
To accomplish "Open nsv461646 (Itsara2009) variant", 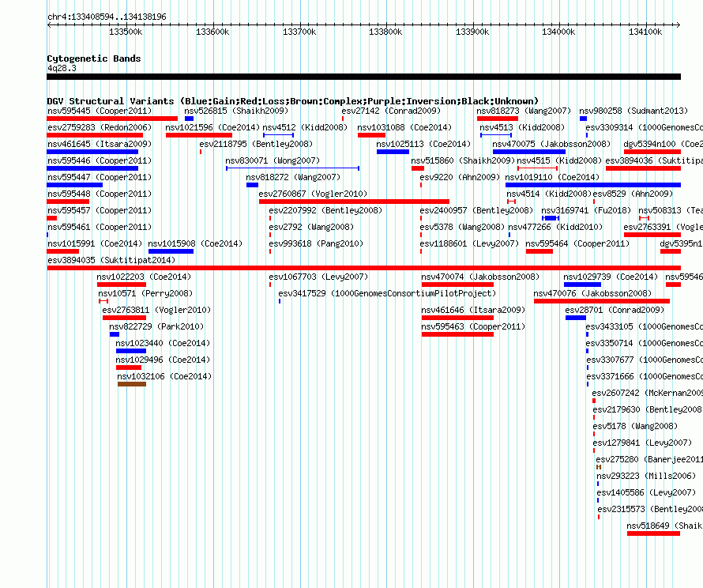I will pyautogui.click(x=457, y=318).
